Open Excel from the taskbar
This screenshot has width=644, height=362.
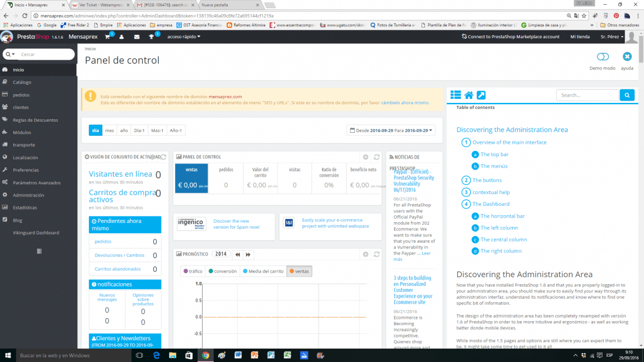point(287,356)
